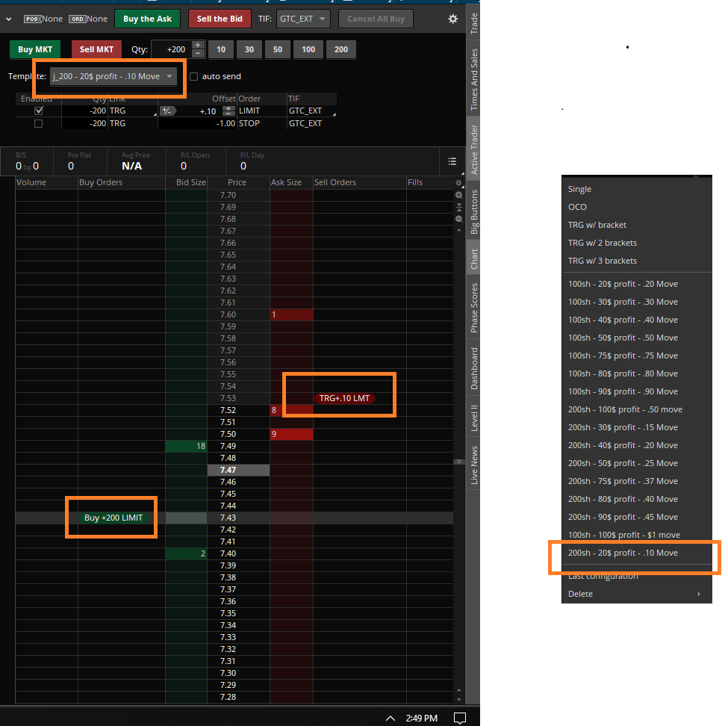
Task: Click the column settings gear next to Fills
Action: pos(459,183)
